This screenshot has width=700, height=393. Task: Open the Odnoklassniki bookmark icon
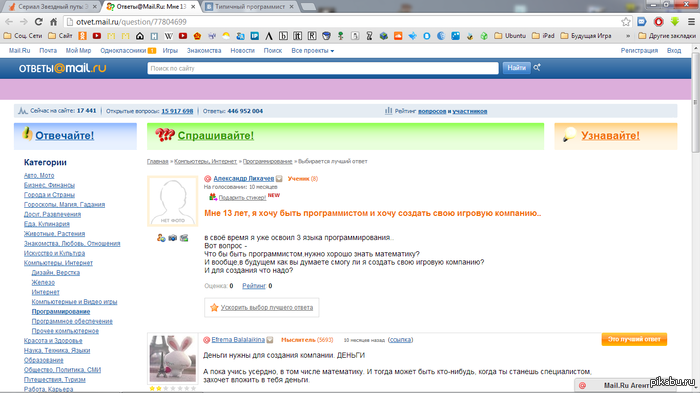[x=83, y=36]
